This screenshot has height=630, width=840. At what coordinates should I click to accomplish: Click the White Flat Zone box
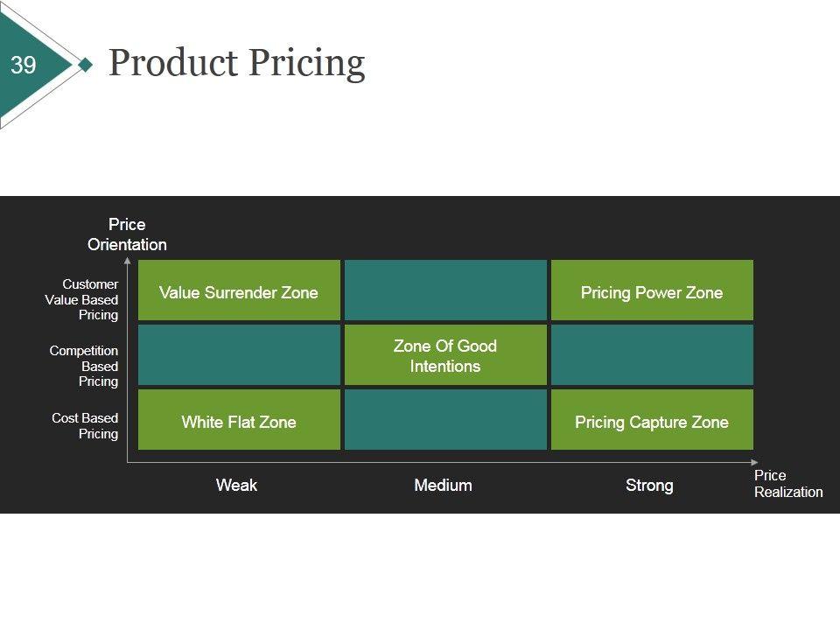[239, 420]
